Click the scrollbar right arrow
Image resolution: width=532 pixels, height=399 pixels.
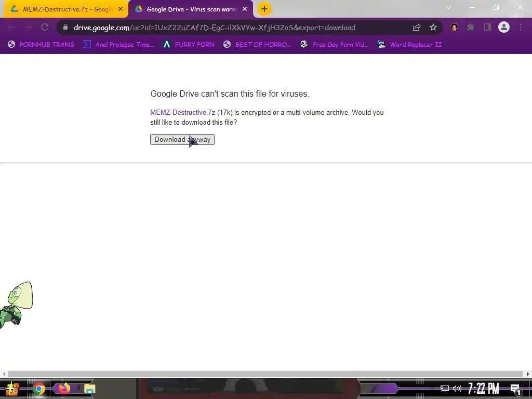tap(528, 374)
